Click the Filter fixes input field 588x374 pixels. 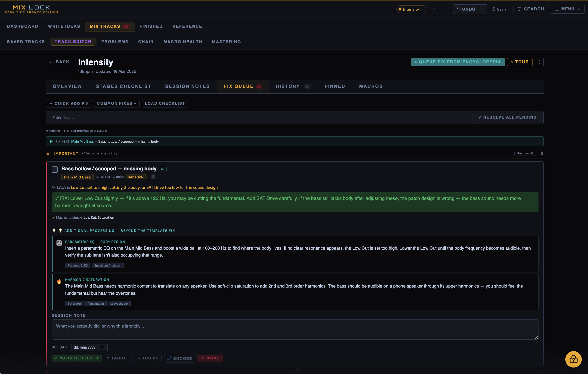click(x=261, y=117)
